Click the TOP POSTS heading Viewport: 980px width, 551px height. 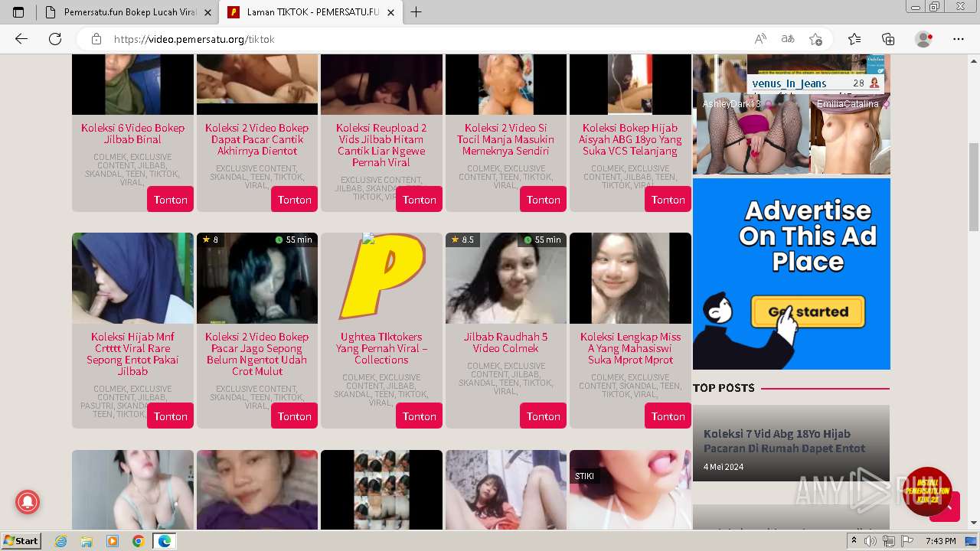click(724, 388)
